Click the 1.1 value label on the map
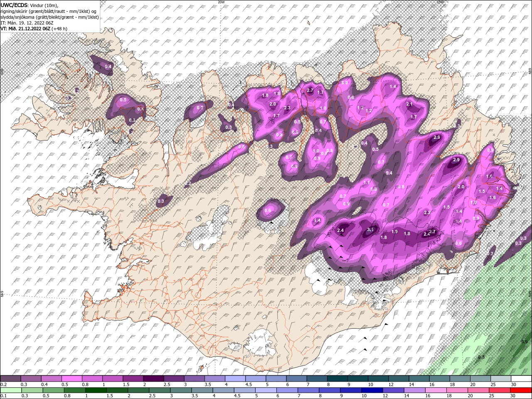Image resolution: width=532 pixels, height=399 pixels. click(367, 182)
